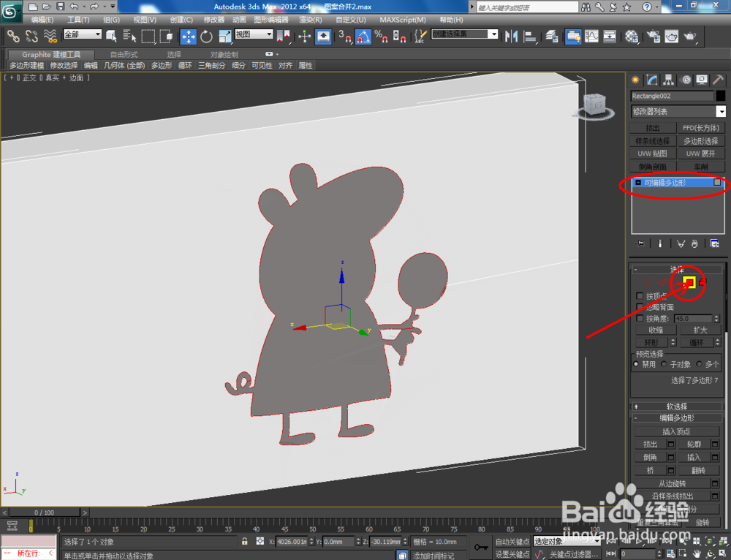The width and height of the screenshot is (731, 560).
Task: Expand the 可编辑多边形 stack entry
Action: pyautogui.click(x=638, y=183)
